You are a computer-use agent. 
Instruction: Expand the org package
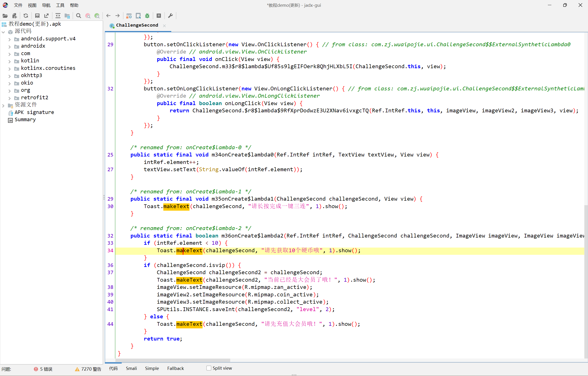10,91
